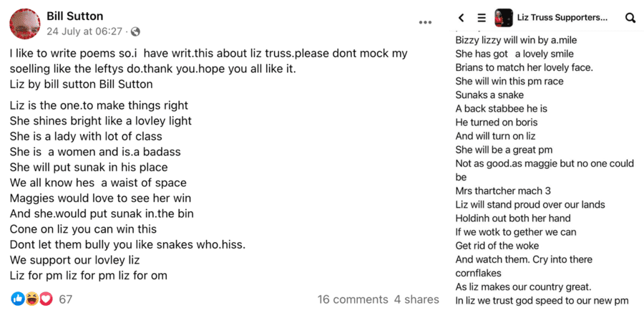Click the poem line 'Liz is the one'
This screenshot has height=313, width=644.
(99, 105)
